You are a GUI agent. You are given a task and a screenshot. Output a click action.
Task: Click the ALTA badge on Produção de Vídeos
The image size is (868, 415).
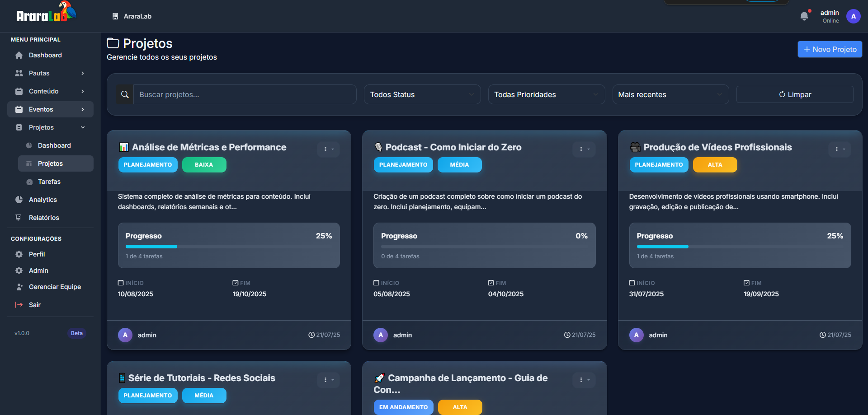click(715, 165)
